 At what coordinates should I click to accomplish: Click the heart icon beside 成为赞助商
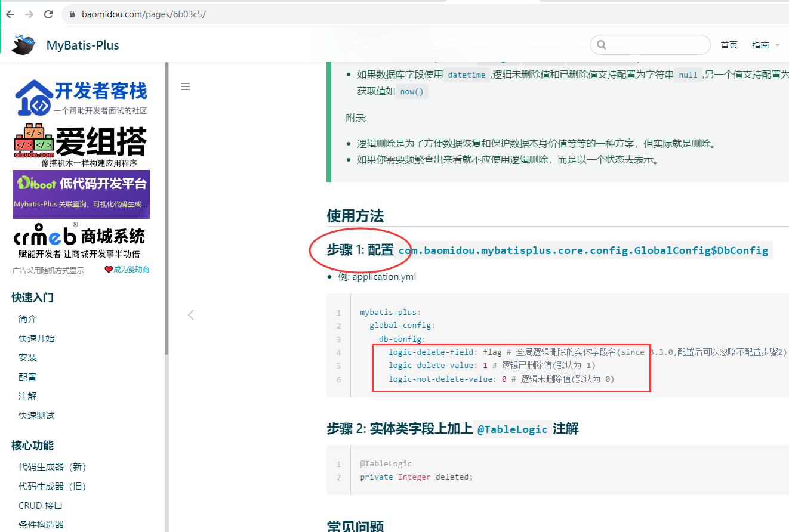[x=109, y=270]
